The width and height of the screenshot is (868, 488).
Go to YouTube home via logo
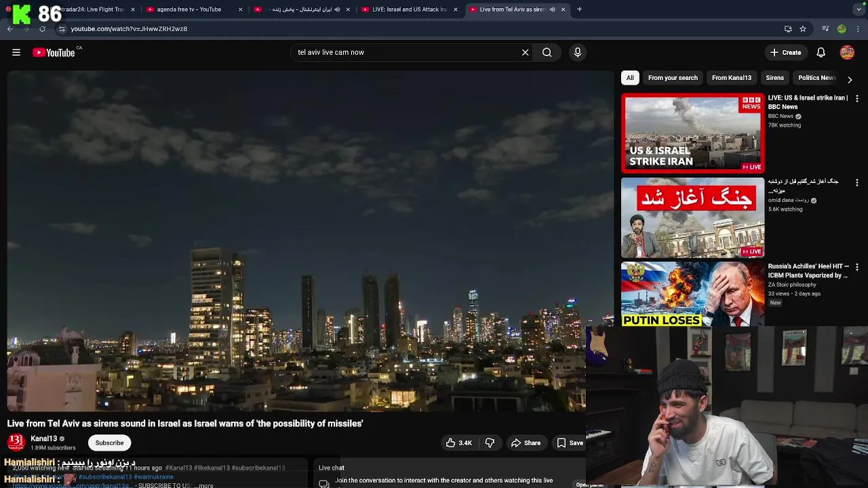pos(54,52)
